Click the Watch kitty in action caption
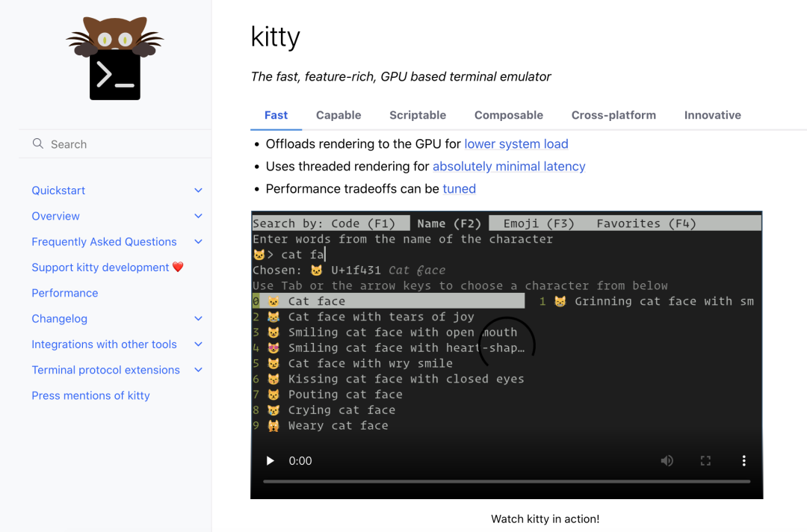Viewport: 807px width, 532px height. coord(545,519)
